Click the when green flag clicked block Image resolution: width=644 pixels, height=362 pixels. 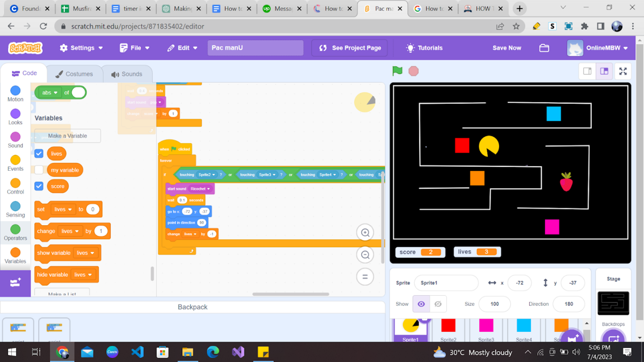click(x=175, y=149)
